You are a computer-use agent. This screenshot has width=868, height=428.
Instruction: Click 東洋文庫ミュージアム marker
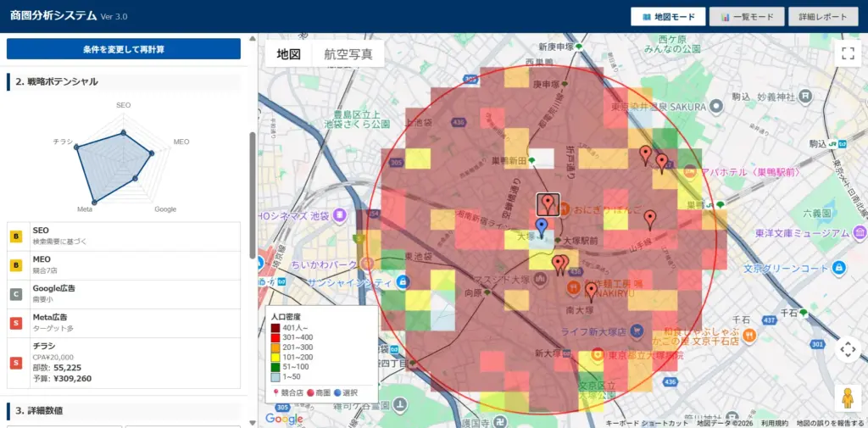click(860, 231)
